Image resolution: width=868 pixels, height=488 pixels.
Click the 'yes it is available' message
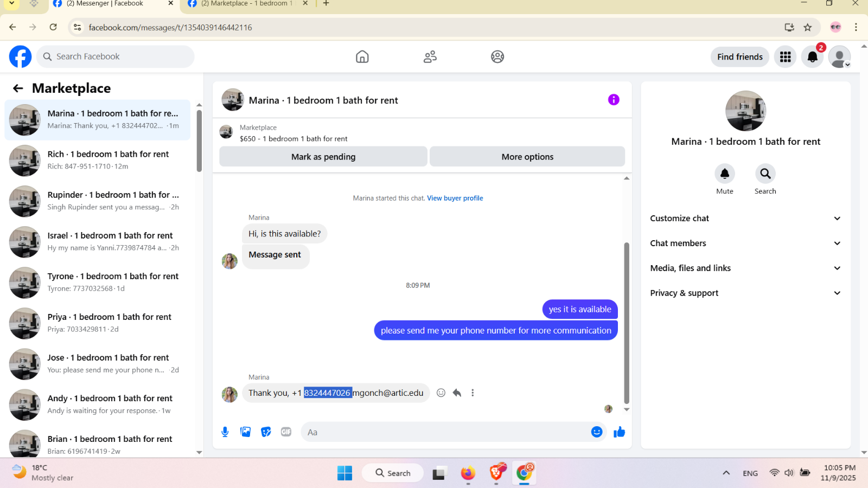580,309
